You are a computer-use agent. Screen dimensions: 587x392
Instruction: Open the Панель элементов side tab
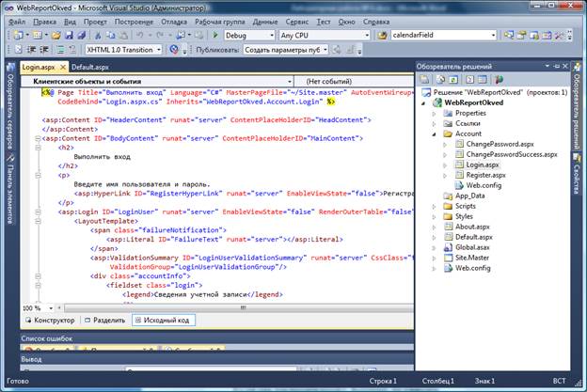[10, 190]
